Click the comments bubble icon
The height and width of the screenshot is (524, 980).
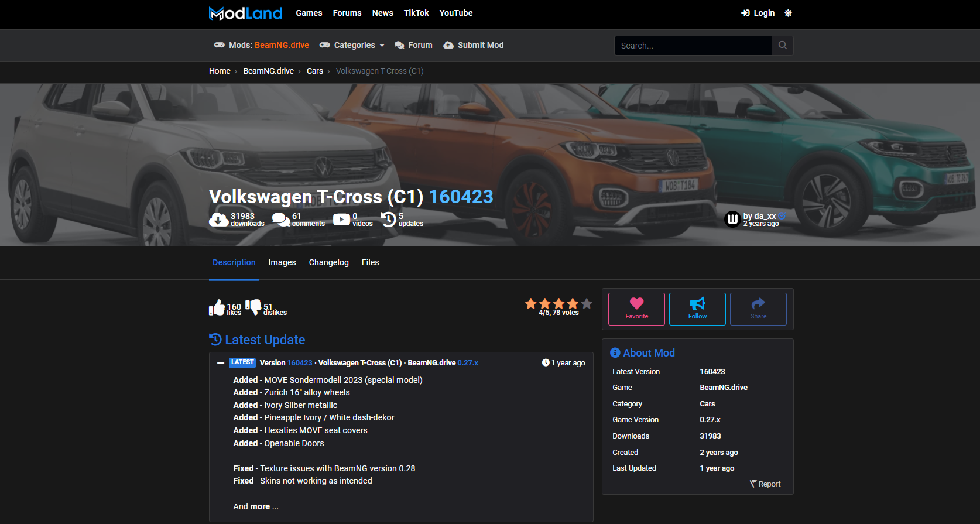(x=281, y=220)
